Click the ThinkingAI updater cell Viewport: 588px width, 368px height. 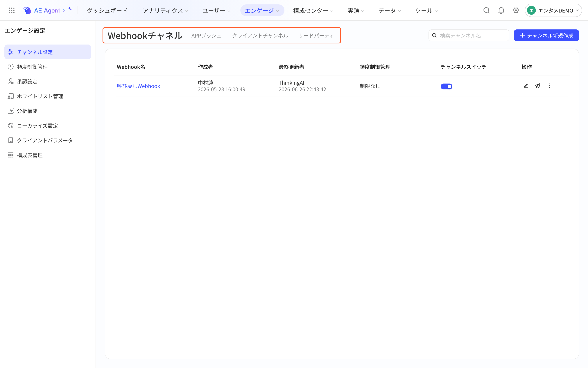click(291, 82)
